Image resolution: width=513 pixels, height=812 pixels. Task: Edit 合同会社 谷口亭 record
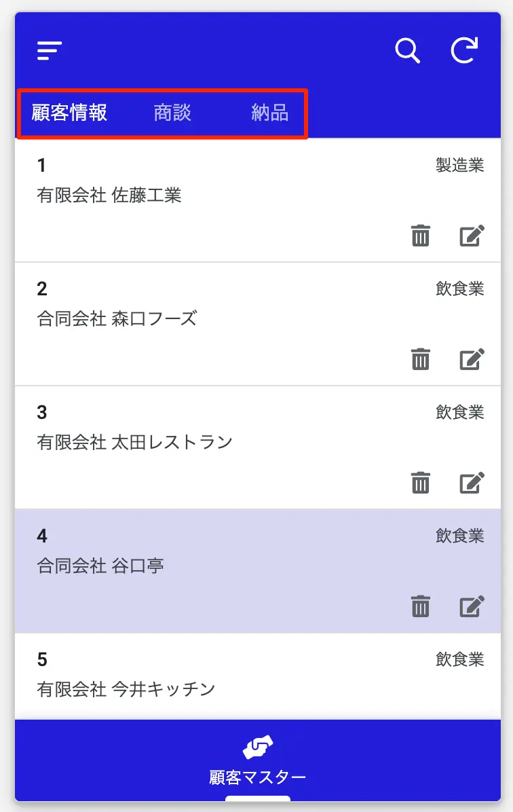(x=472, y=606)
